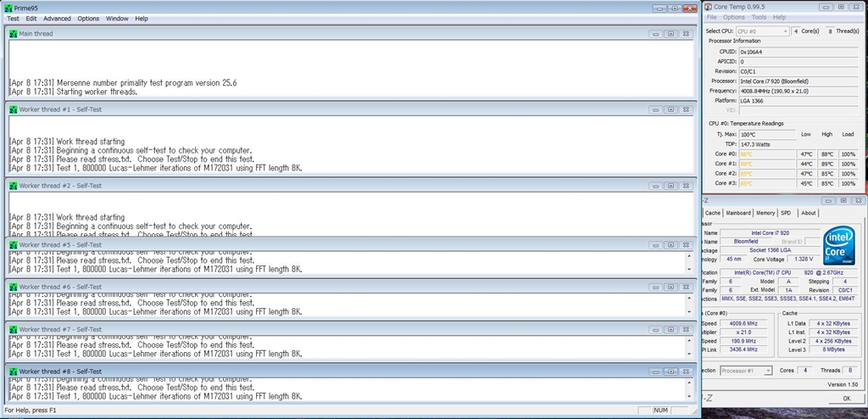Open Core Temp's Options menu
868x419 pixels.
coord(734,17)
